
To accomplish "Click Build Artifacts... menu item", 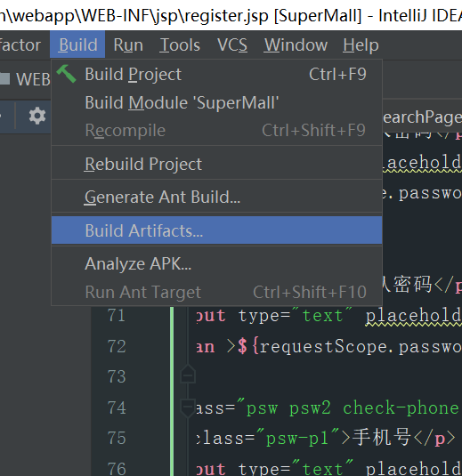I will [216, 230].
